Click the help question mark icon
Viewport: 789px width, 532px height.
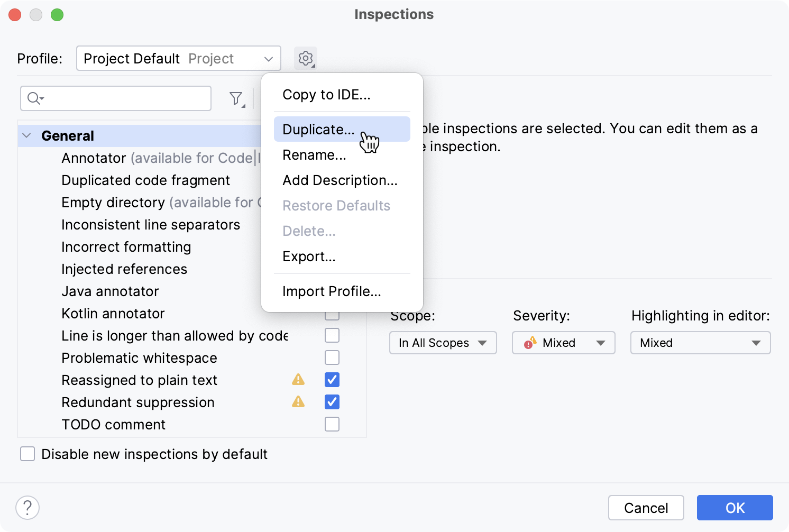pos(27,507)
